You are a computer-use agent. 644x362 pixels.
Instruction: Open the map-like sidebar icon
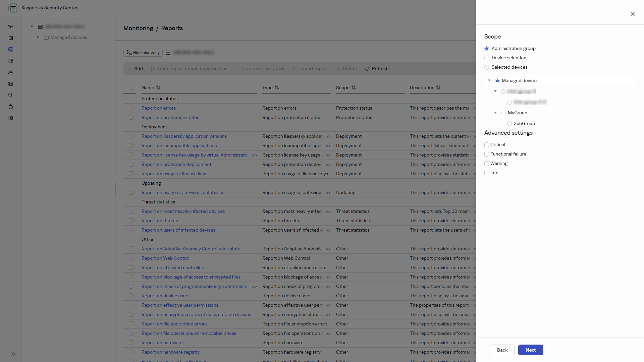pyautogui.click(x=11, y=38)
